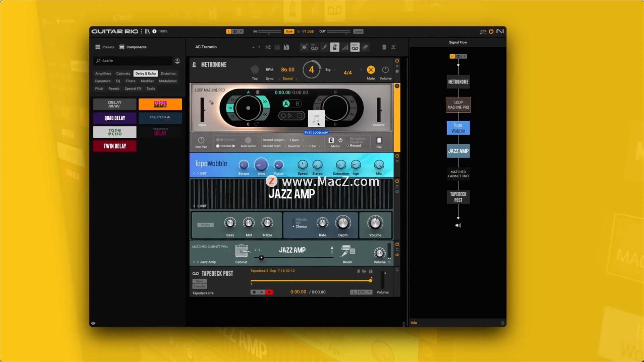644x362 pixels.
Task: Open the user account icon beside Search
Action: pos(177,61)
